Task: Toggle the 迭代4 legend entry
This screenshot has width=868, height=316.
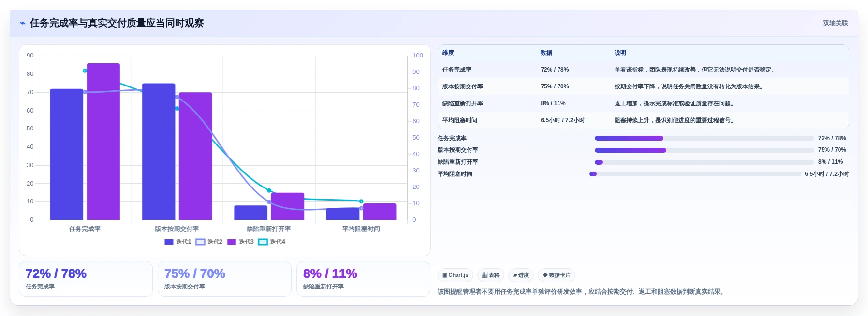Action: (272, 242)
